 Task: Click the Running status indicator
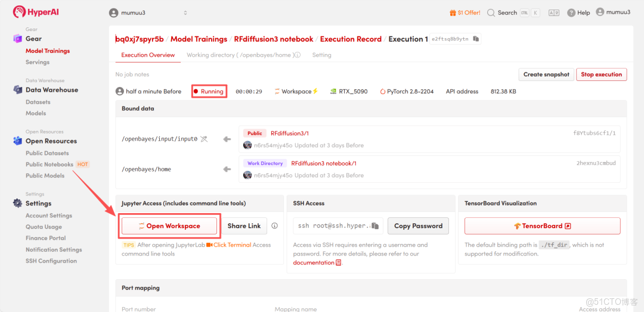point(209,92)
